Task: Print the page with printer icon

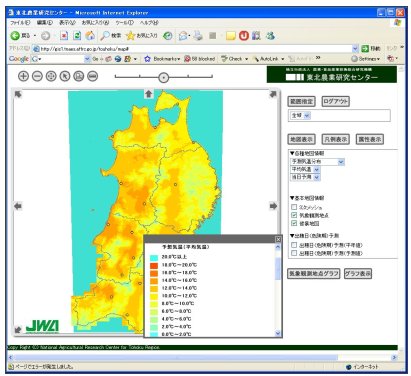Action: click(198, 36)
